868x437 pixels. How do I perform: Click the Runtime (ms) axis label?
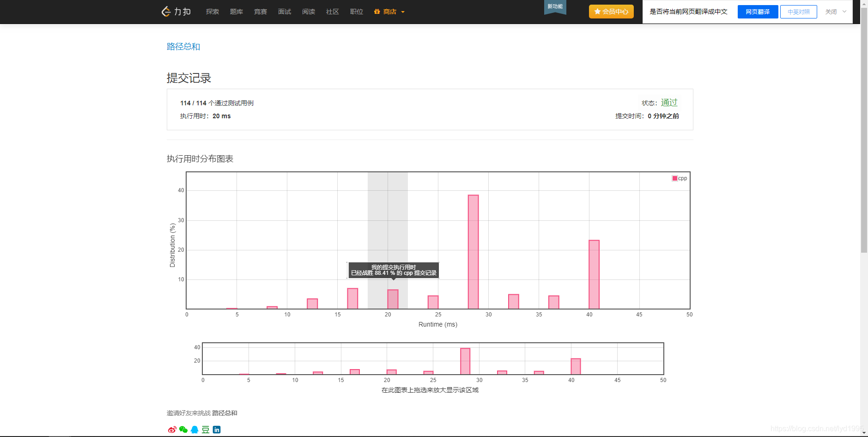[438, 324]
